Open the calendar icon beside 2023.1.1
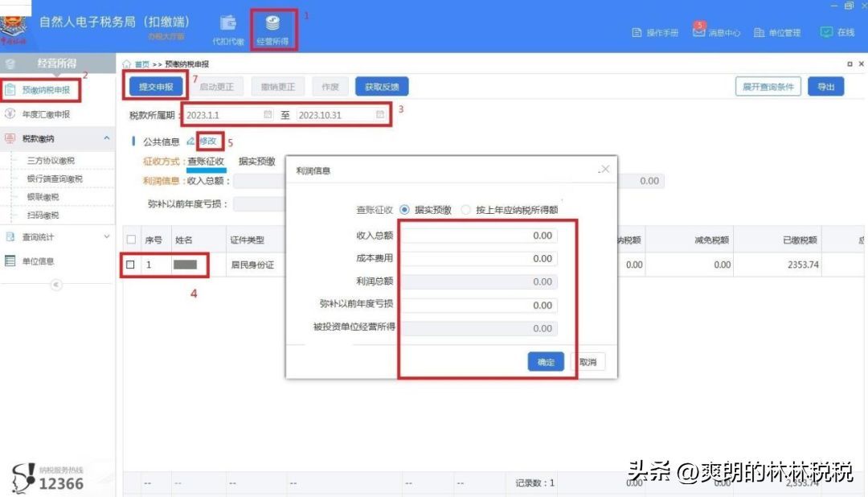This screenshot has height=497, width=868. pyautogui.click(x=269, y=115)
